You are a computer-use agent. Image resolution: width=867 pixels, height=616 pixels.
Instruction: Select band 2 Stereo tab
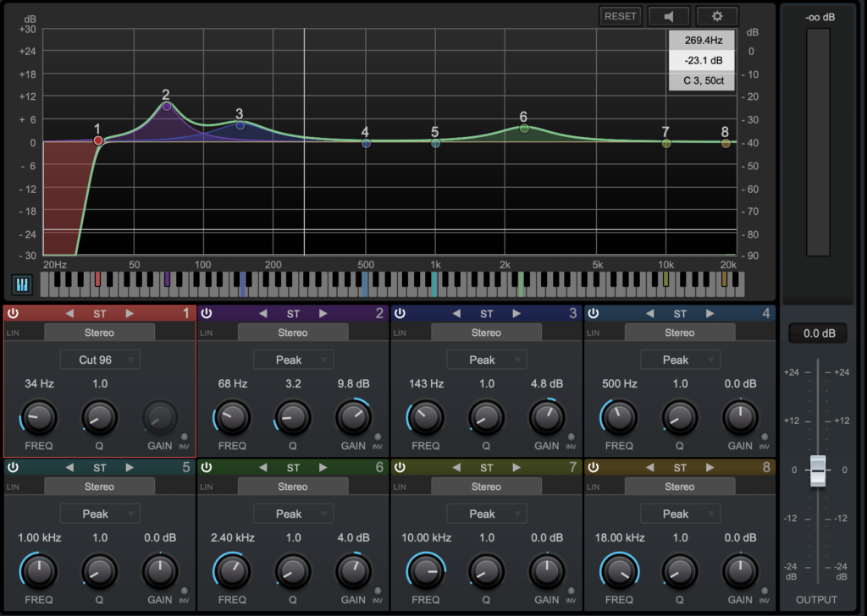[x=292, y=333]
